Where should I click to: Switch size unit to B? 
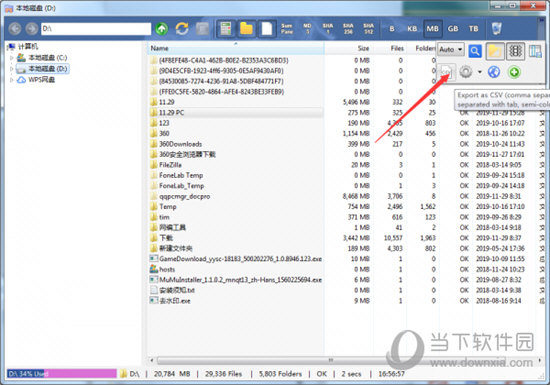pyautogui.click(x=392, y=28)
